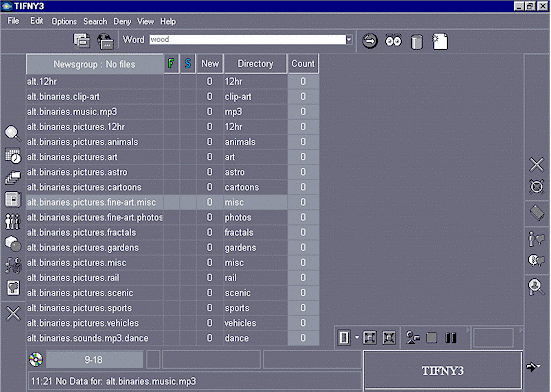Viewport: 551px width, 392px height.
Task: Click the magnifying glass icon in left sidebar
Action: pyautogui.click(x=13, y=133)
